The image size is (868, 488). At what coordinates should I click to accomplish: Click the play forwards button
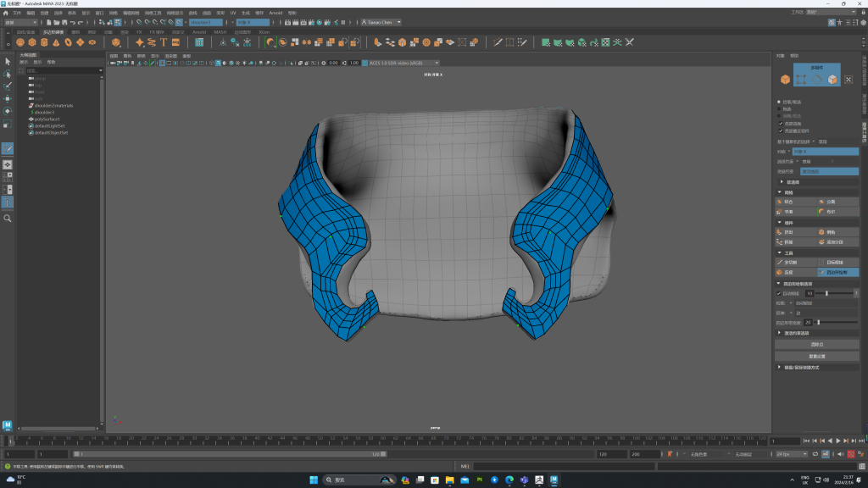pos(837,441)
